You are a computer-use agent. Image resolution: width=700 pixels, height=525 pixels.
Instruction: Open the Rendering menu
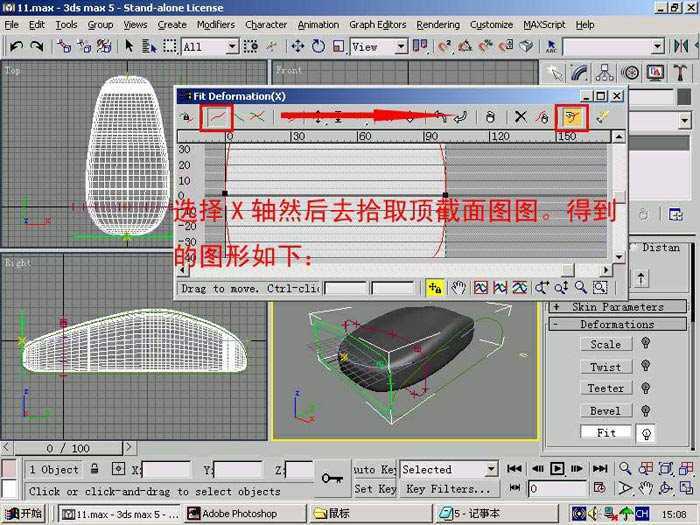438,25
